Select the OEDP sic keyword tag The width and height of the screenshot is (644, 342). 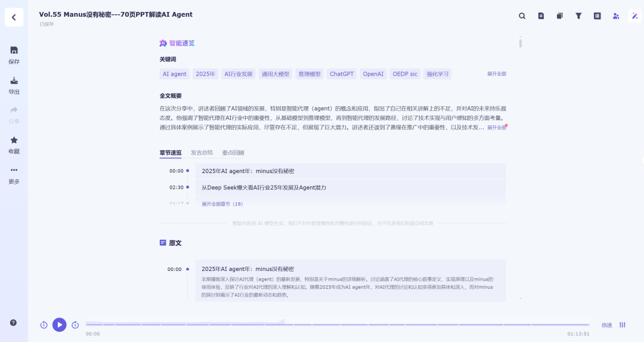tap(405, 74)
